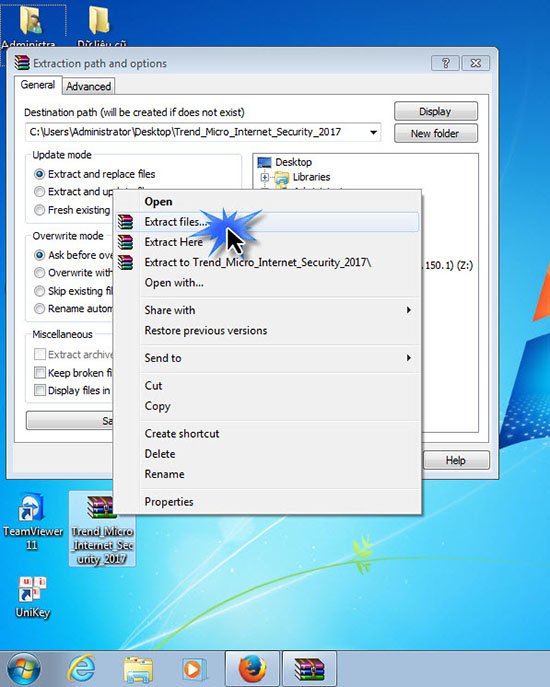Open Windows Start menu
Image resolution: width=550 pixels, height=687 pixels.
pos(24,669)
